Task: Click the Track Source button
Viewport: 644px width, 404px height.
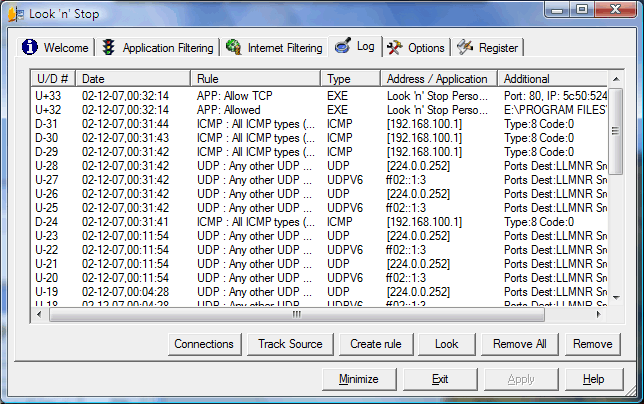Action: tap(290, 344)
